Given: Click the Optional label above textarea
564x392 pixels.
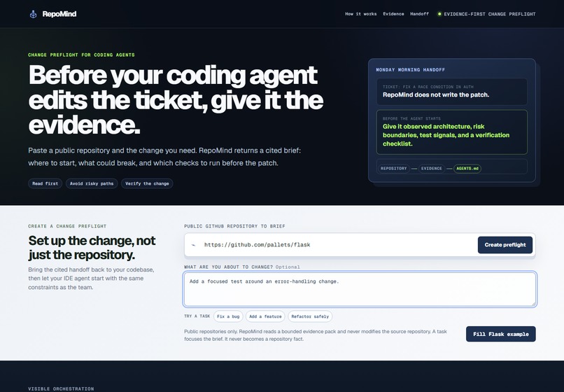Looking at the screenshot, I should click(288, 267).
